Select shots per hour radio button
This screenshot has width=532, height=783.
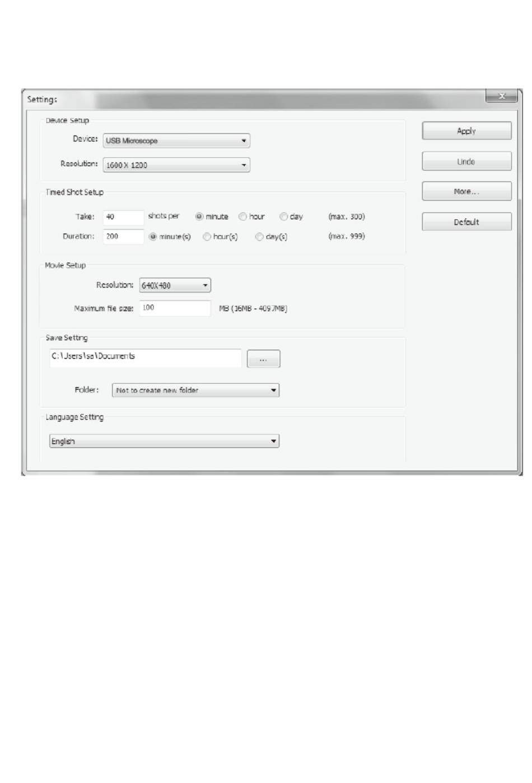pyautogui.click(x=243, y=216)
